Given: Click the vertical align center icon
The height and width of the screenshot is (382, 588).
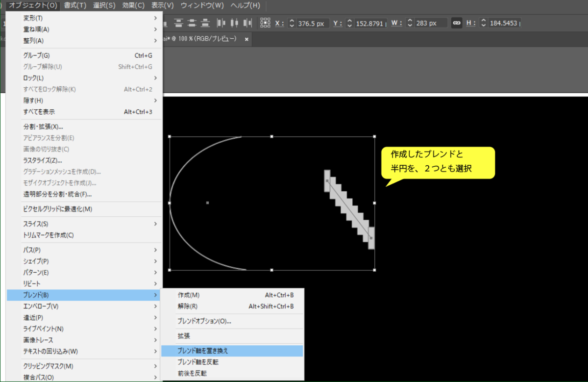Looking at the screenshot, I should (192, 23).
